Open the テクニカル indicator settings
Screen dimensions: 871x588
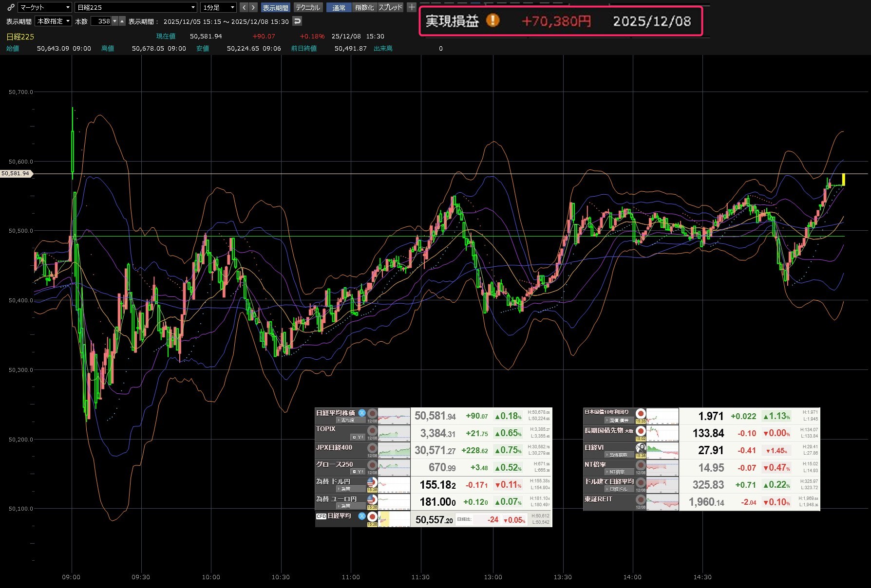click(308, 7)
